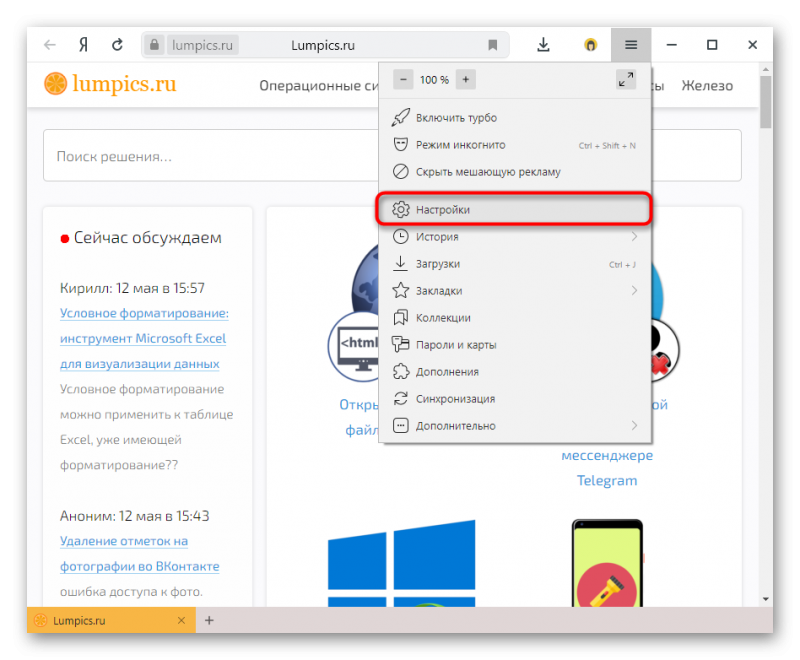
Task: Open 'Настройки' in the browser menu
Action: click(x=515, y=209)
